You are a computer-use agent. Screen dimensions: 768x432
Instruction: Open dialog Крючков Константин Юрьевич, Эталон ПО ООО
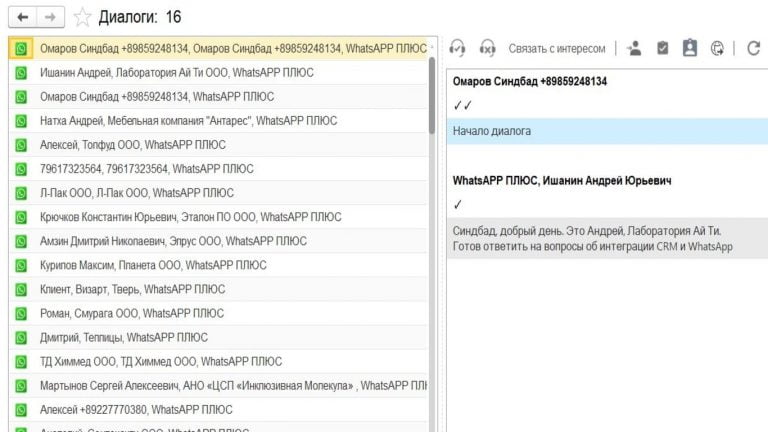coord(218,216)
